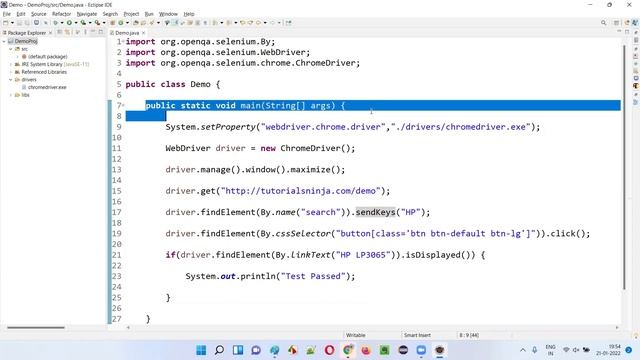Open the Navigate menu
This screenshot has width=640, height=360.
click(87, 14)
